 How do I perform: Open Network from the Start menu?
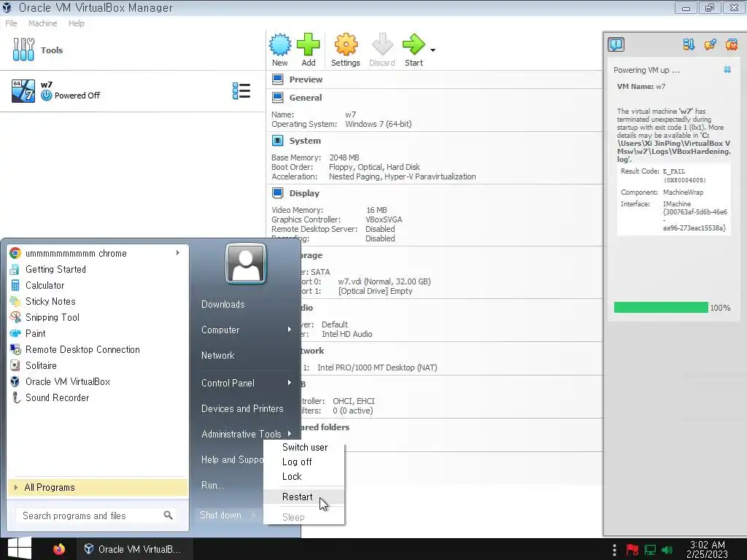pyautogui.click(x=217, y=355)
